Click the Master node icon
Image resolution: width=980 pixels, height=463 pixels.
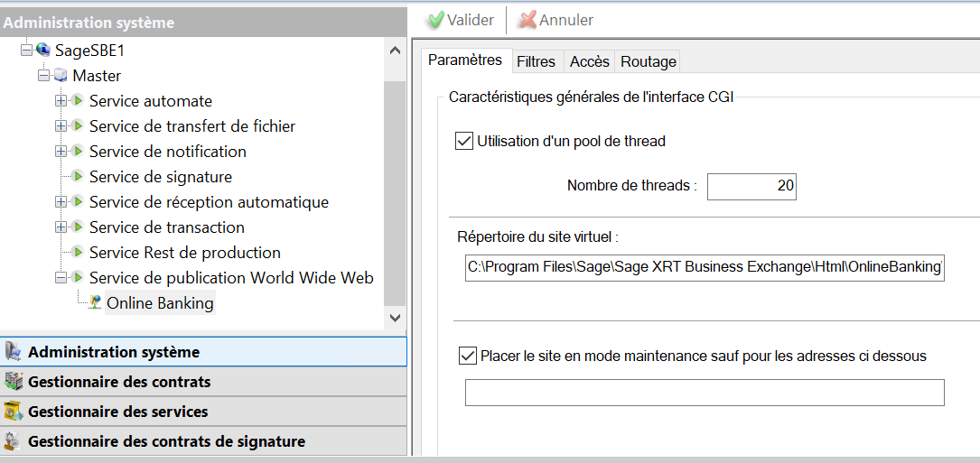[x=61, y=76]
